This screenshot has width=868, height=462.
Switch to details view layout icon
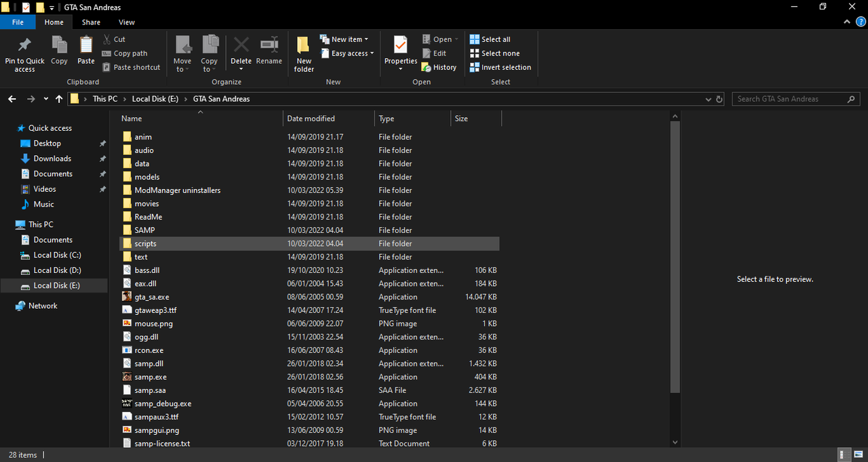tap(843, 455)
